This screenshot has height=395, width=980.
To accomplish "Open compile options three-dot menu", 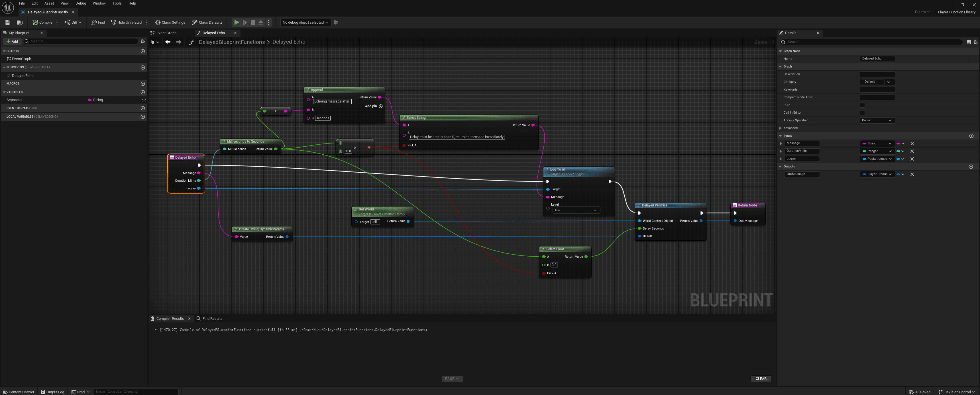I will pyautogui.click(x=57, y=22).
